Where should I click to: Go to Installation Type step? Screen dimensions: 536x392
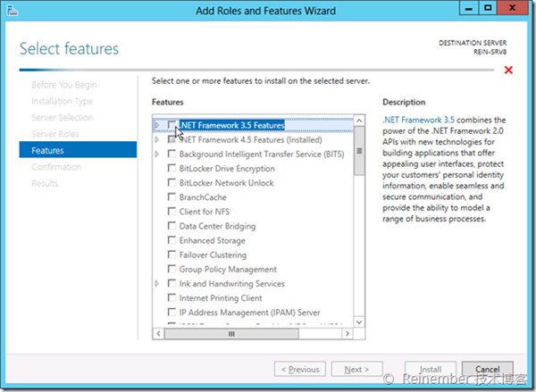coord(62,101)
